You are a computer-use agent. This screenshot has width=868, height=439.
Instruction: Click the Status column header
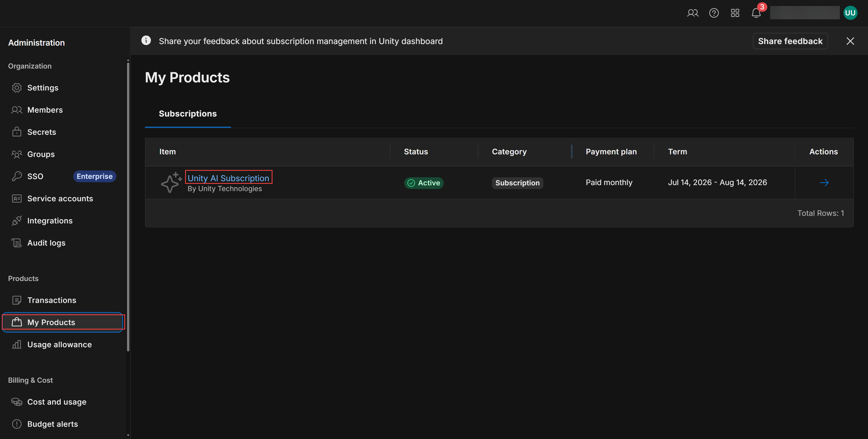pos(416,152)
